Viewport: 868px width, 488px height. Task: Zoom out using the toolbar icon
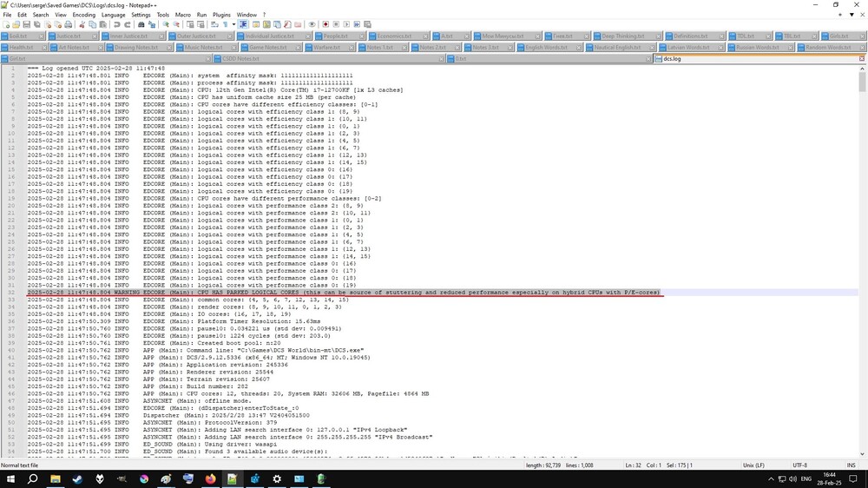(176, 24)
